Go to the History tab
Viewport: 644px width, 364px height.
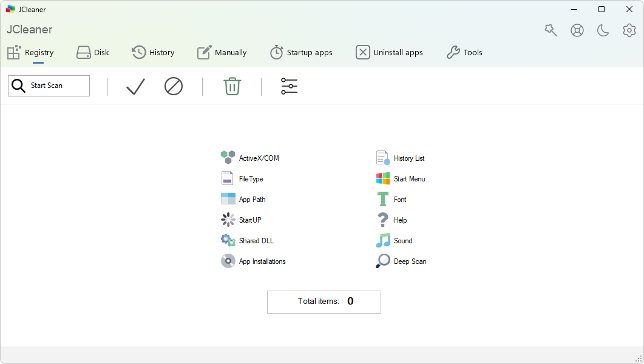click(153, 53)
